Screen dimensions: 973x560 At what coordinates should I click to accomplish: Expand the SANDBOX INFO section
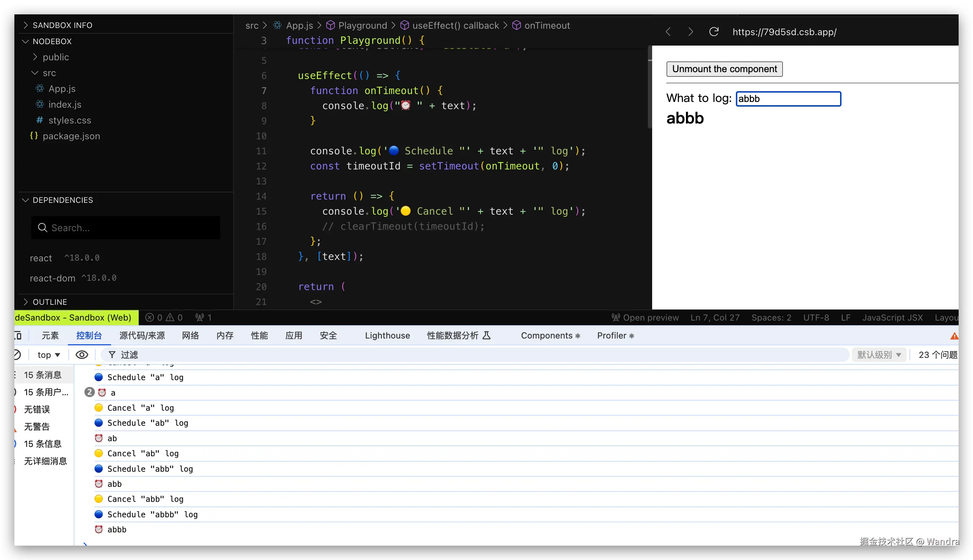point(62,25)
